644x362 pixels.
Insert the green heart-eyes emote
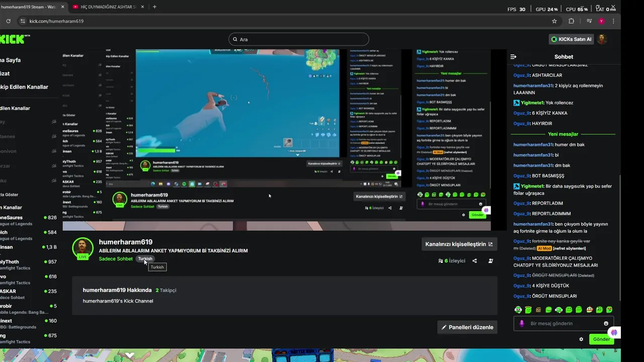click(609, 310)
